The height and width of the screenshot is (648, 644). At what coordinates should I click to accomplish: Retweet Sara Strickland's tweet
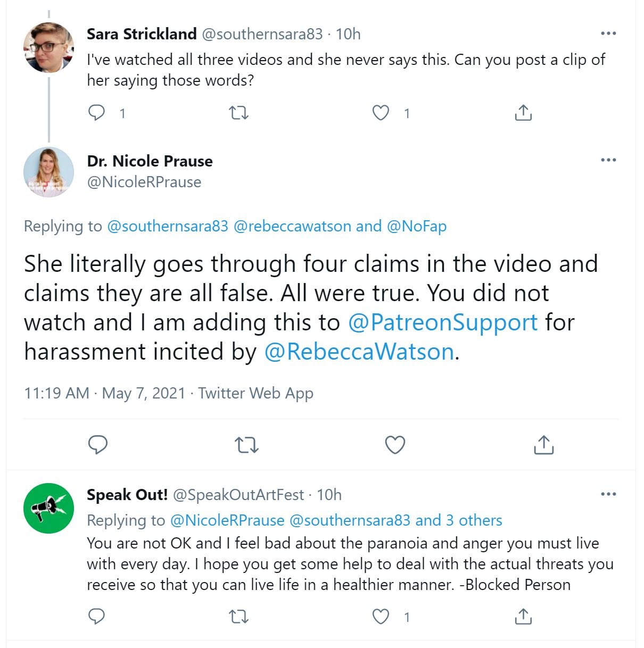pyautogui.click(x=238, y=113)
